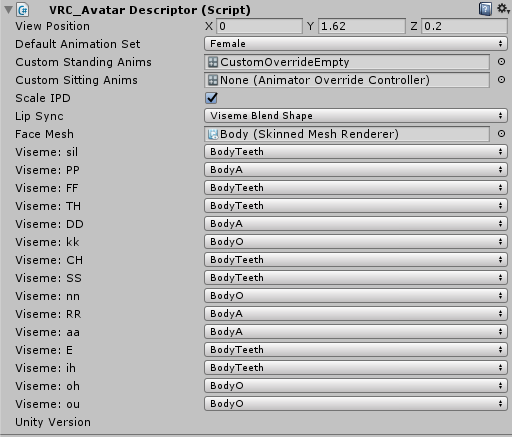Viewport: 512px width, 437px height.
Task: Open the Viseme: kk dropdown
Action: [356, 242]
